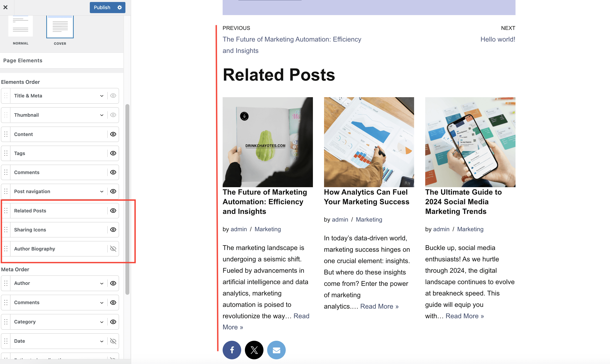Screen dimensions: 610x364
Task: Select the Cover header layout
Action: click(60, 27)
